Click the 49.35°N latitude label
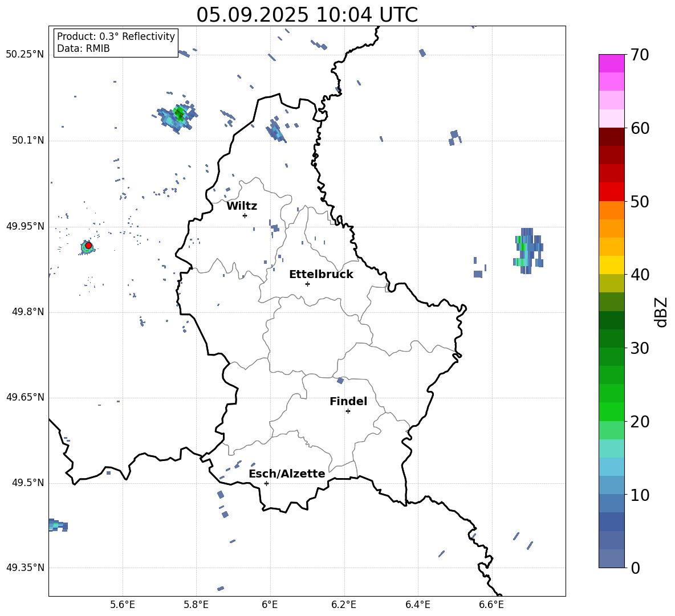This screenshot has height=616, width=675. pos(25,568)
